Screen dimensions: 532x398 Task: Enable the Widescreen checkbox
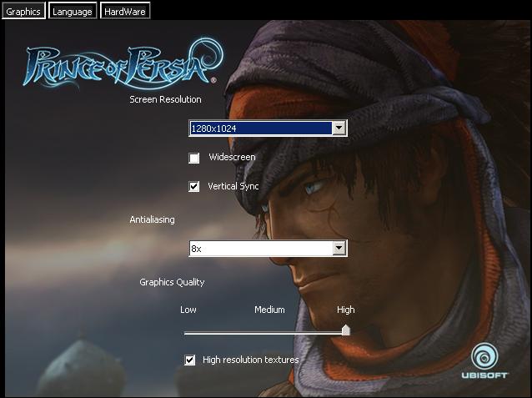(x=194, y=158)
